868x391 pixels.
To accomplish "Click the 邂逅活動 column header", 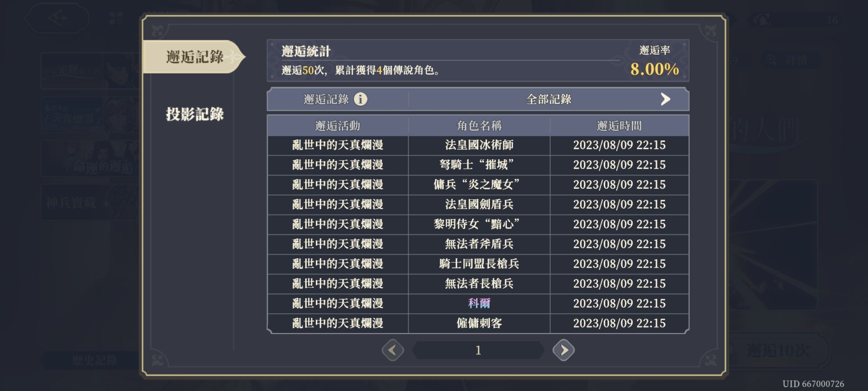I will (338, 126).
